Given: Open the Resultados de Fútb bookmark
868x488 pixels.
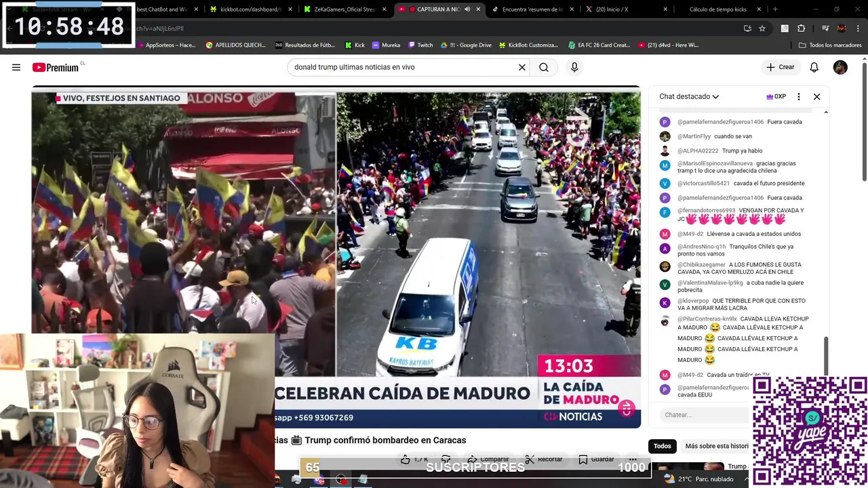Looking at the screenshot, I should 305,45.
